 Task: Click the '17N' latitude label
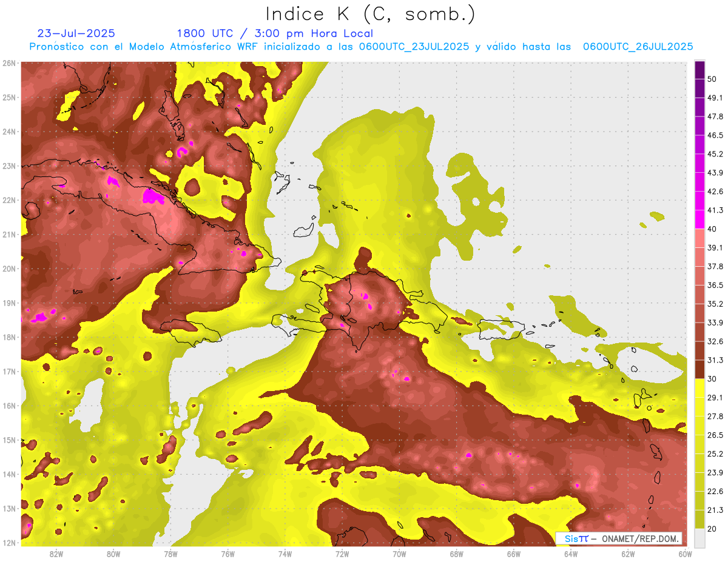(x=8, y=372)
